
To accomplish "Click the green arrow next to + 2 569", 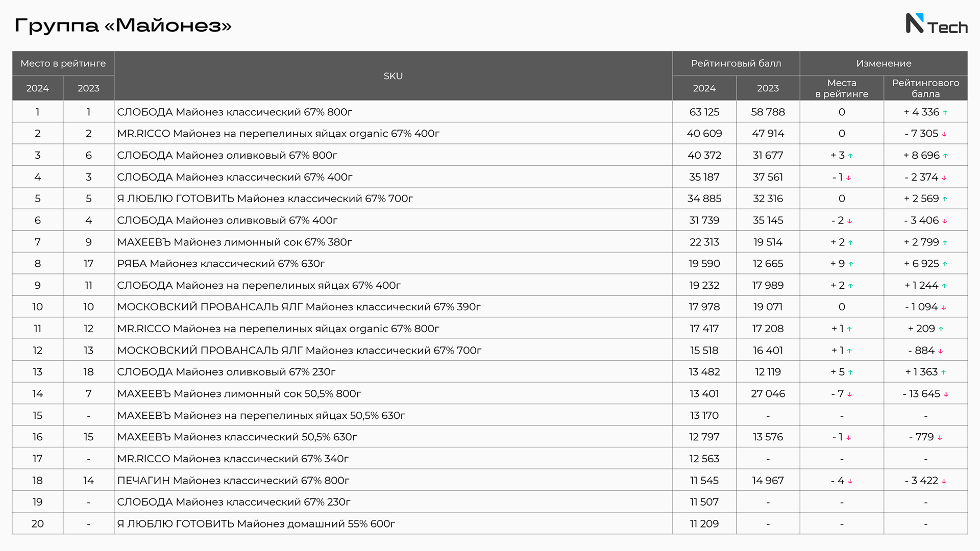I will click(x=945, y=199).
